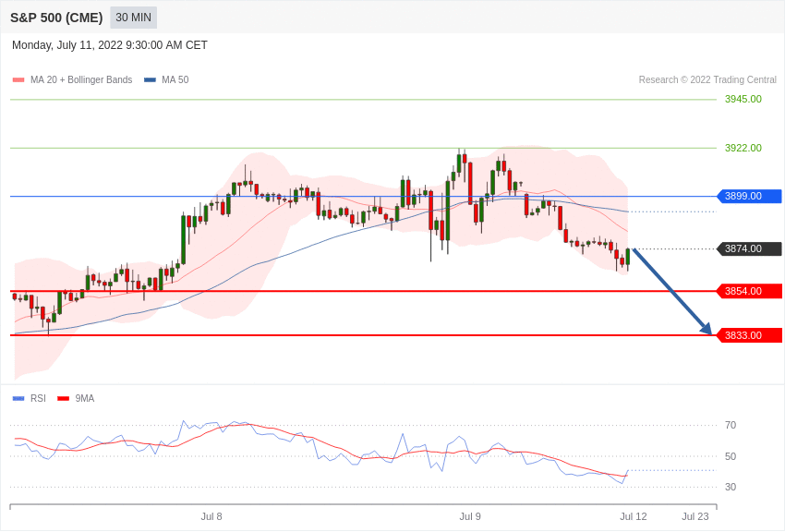Click the date line 'Monday, July 11, 2022 9:30:00 AM CET'
Image resolution: width=785 pixels, height=532 pixels.
pyautogui.click(x=110, y=45)
